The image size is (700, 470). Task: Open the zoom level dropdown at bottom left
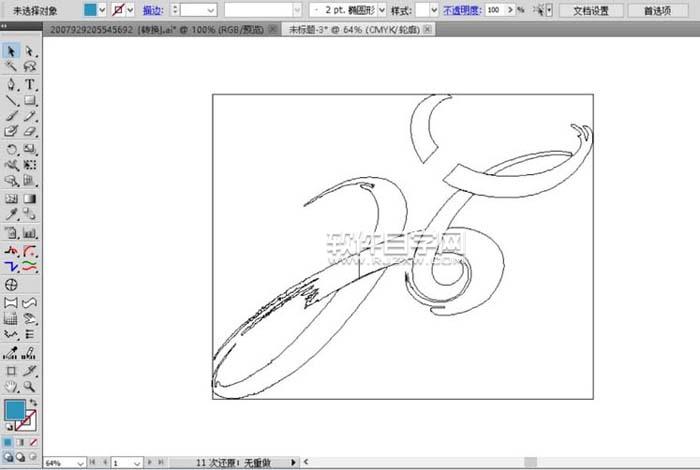(81, 463)
